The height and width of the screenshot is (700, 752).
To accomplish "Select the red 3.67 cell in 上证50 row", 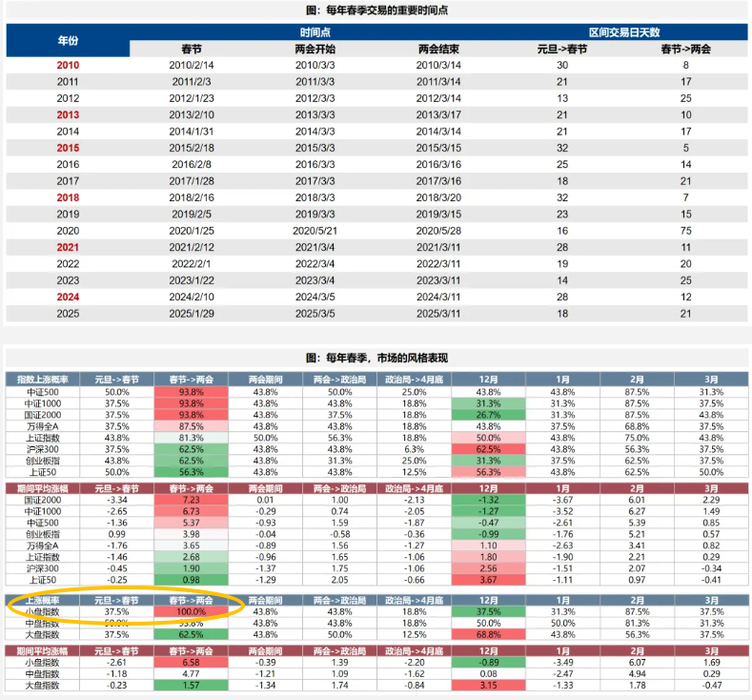I will (488, 580).
